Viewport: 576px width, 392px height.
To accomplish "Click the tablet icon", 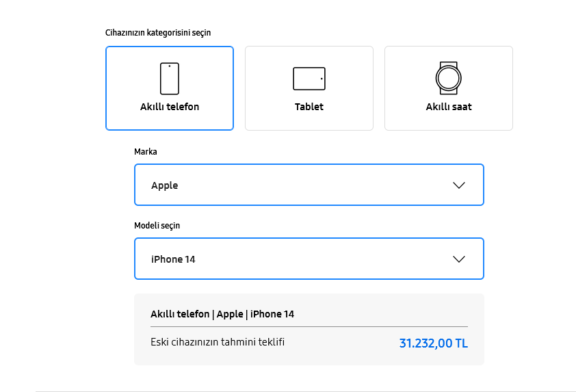I will 309,79.
